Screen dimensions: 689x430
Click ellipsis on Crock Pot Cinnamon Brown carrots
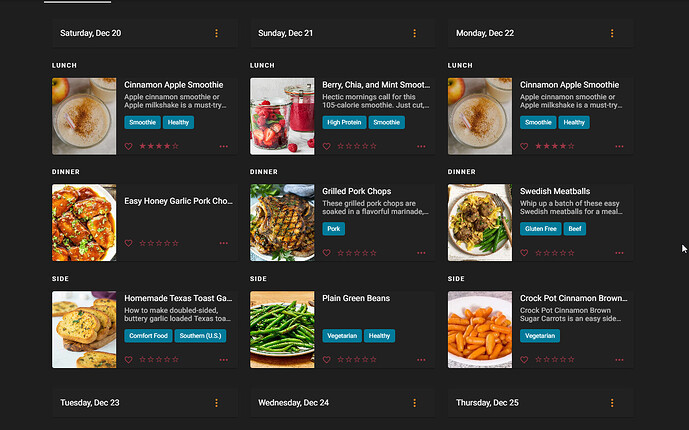(620, 359)
